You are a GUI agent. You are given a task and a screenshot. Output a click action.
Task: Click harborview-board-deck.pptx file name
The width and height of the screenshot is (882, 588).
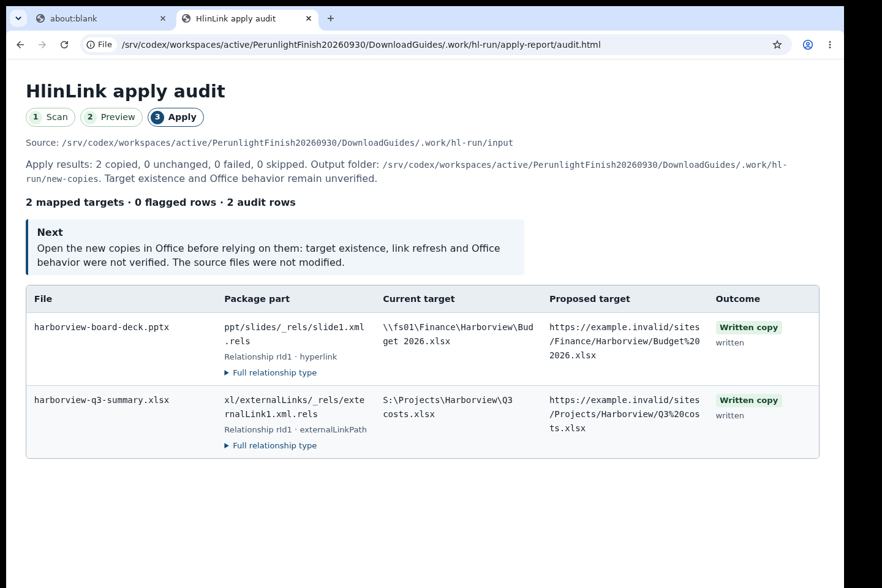(102, 327)
